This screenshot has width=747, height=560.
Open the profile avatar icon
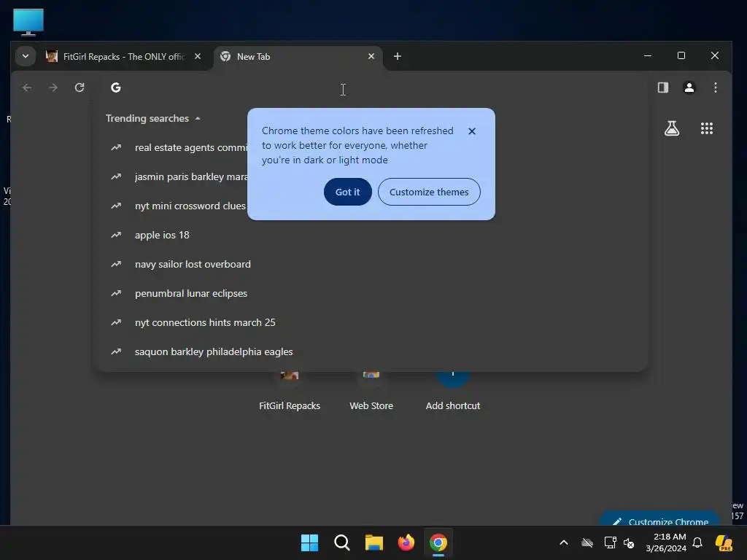(689, 87)
